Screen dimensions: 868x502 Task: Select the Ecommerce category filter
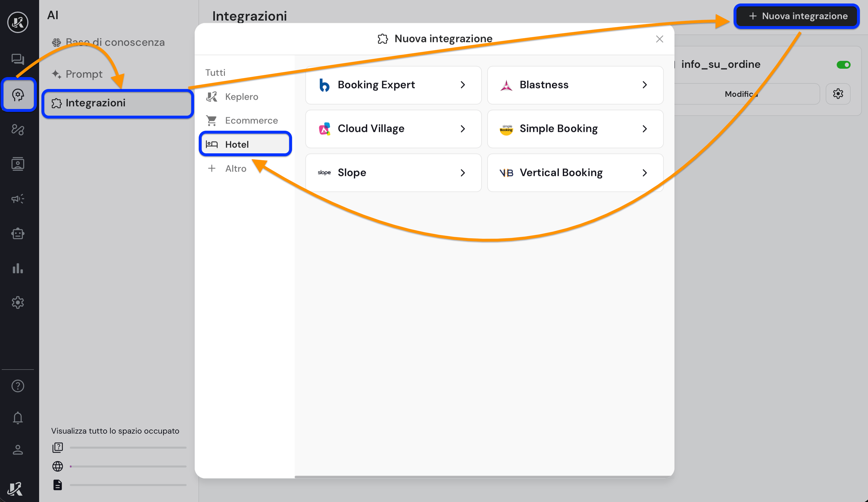(x=251, y=120)
